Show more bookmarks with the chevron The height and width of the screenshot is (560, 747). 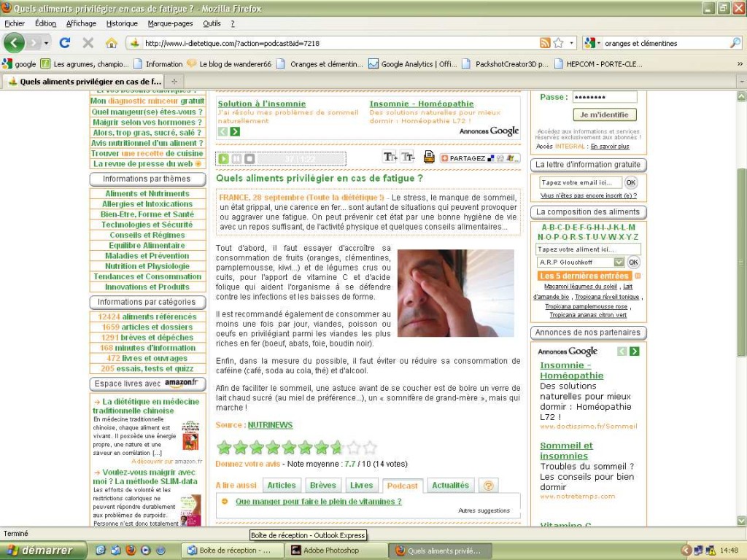pyautogui.click(x=740, y=64)
